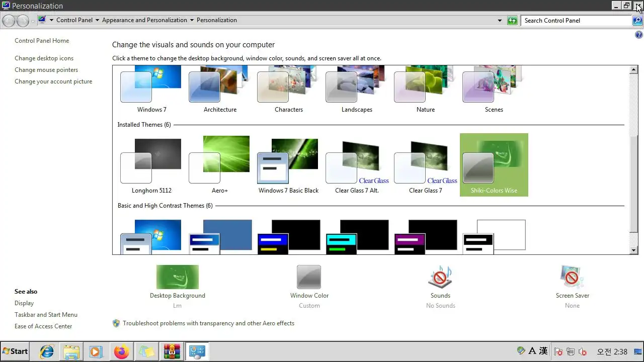644x362 pixels.
Task: Open WinRAR from taskbar
Action: click(172, 351)
